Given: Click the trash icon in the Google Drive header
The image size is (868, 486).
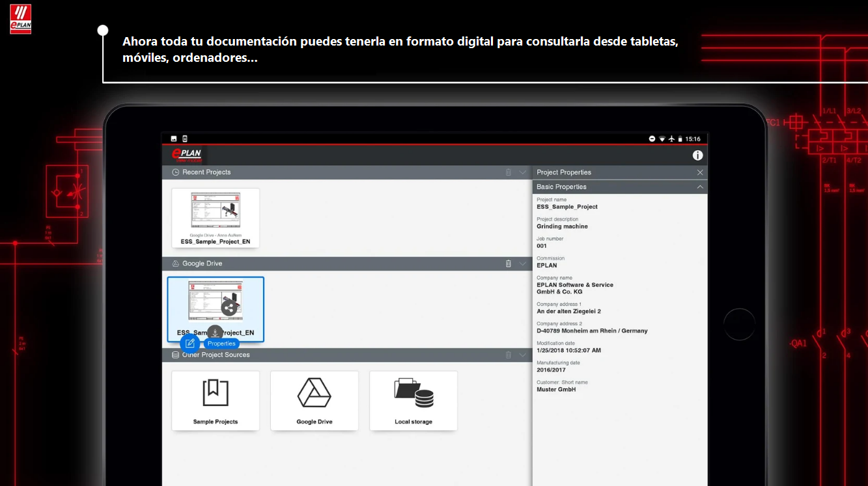Looking at the screenshot, I should click(509, 263).
